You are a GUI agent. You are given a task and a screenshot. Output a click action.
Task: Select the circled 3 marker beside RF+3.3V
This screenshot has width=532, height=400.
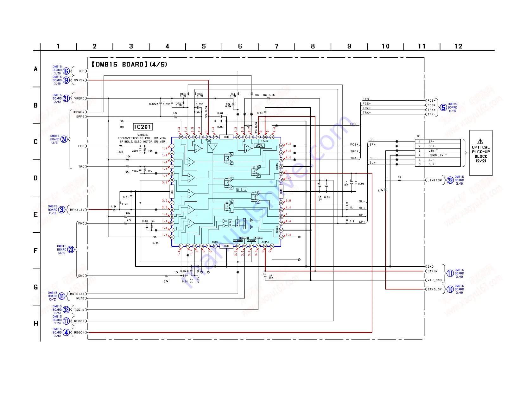(x=62, y=210)
